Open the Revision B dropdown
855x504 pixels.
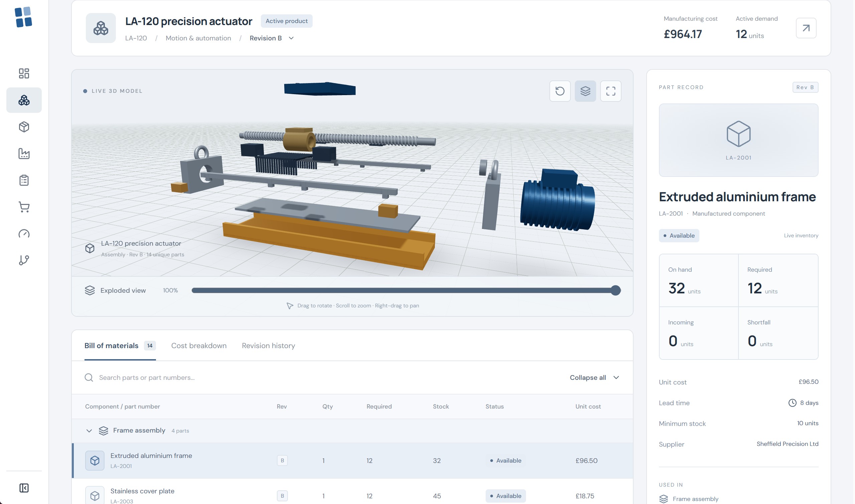pos(272,38)
